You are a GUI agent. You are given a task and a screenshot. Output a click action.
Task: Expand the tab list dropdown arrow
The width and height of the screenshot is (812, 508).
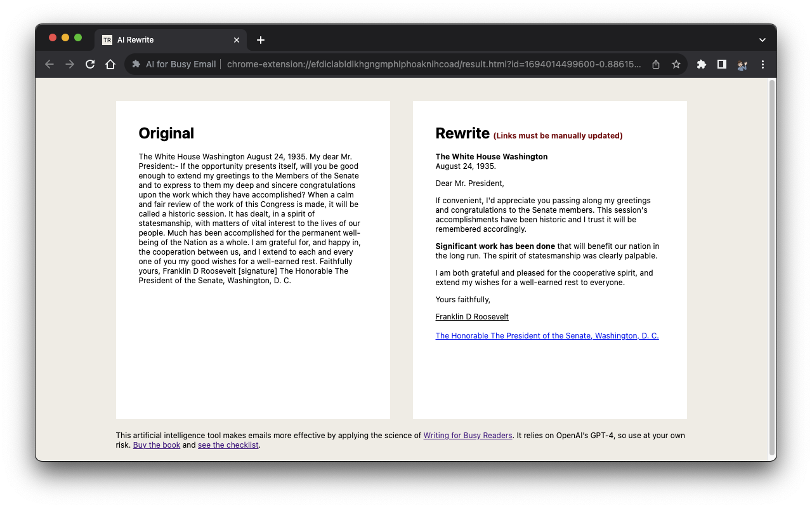pyautogui.click(x=762, y=39)
